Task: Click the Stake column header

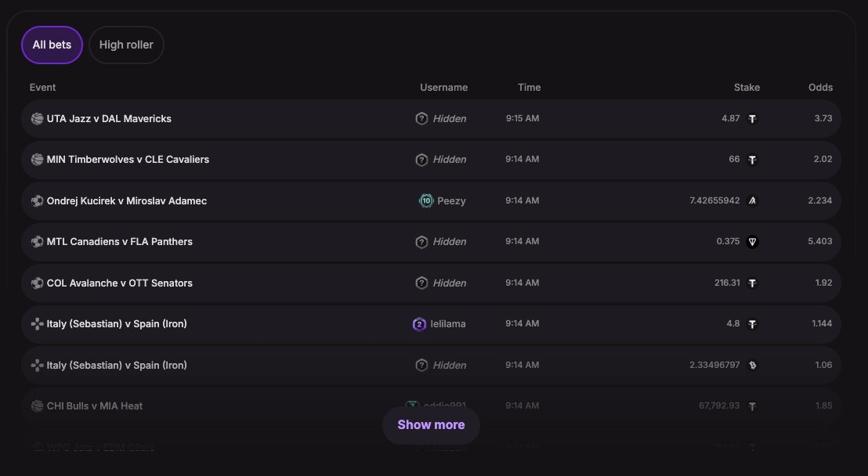Action: click(x=747, y=88)
